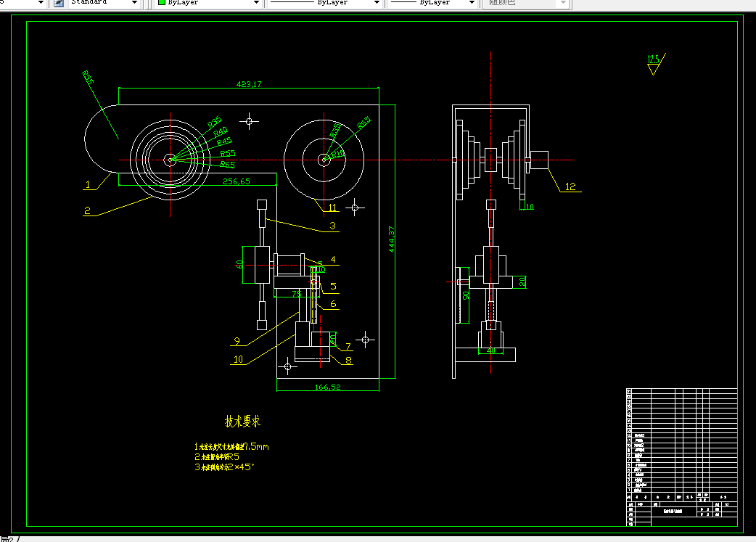The image size is (756, 542).
Task: Open the Standard dimension style dropdown
Action: click(x=134, y=2)
